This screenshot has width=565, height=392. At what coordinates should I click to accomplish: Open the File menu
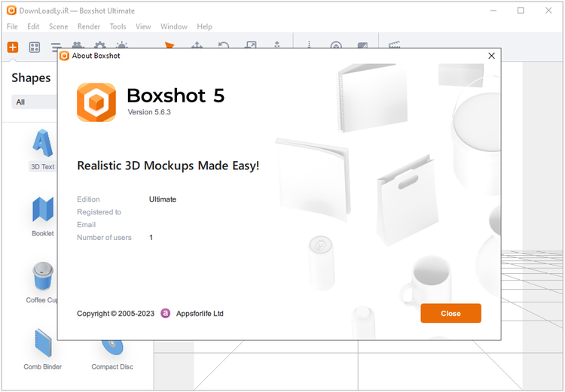12,26
